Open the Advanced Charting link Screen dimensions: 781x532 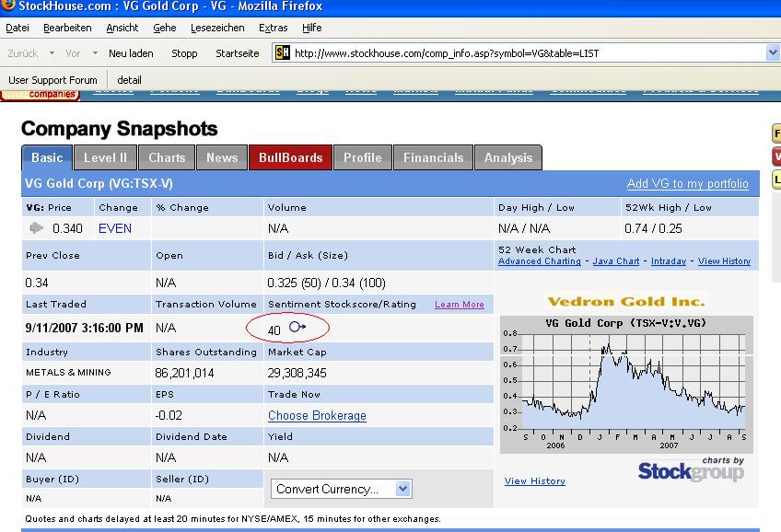pos(539,261)
